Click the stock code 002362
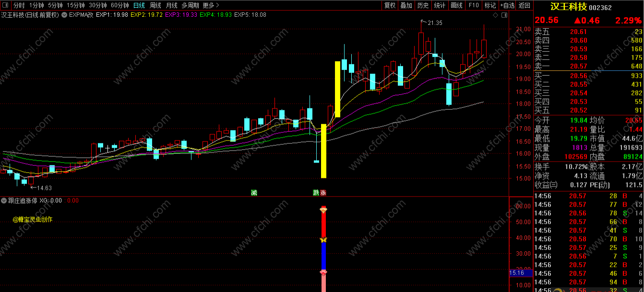Image resolution: width=644 pixels, height=292 pixels. tap(600, 7)
